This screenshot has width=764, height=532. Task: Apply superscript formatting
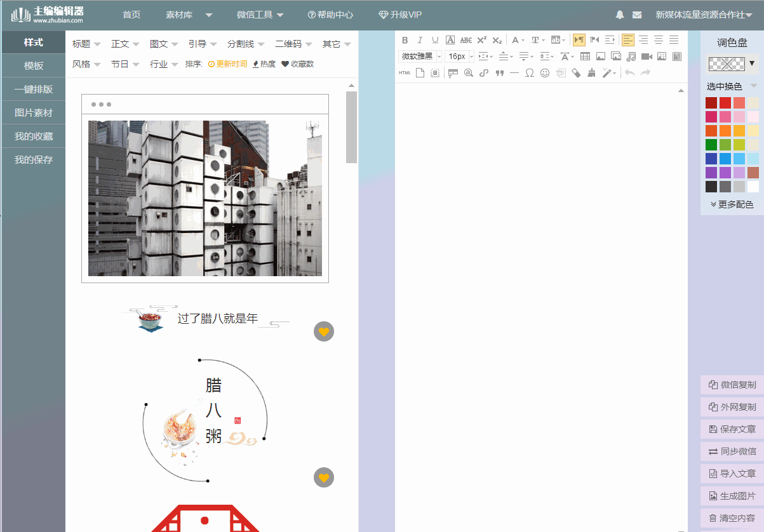pyautogui.click(x=482, y=40)
